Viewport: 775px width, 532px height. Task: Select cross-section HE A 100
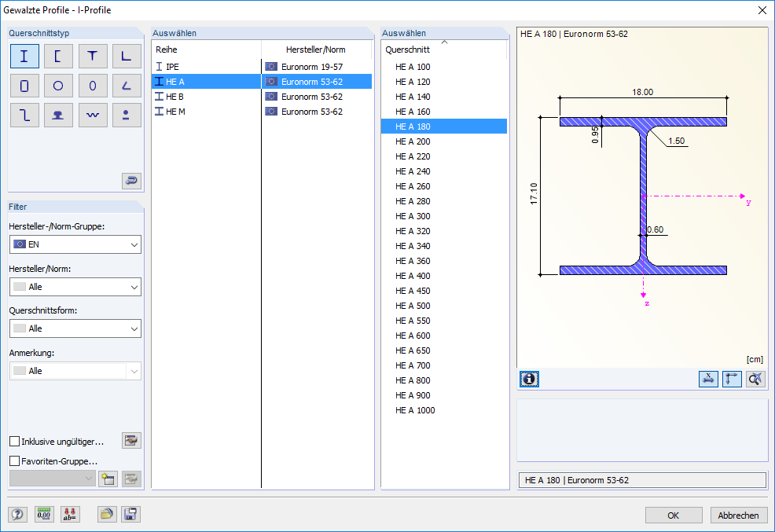444,67
